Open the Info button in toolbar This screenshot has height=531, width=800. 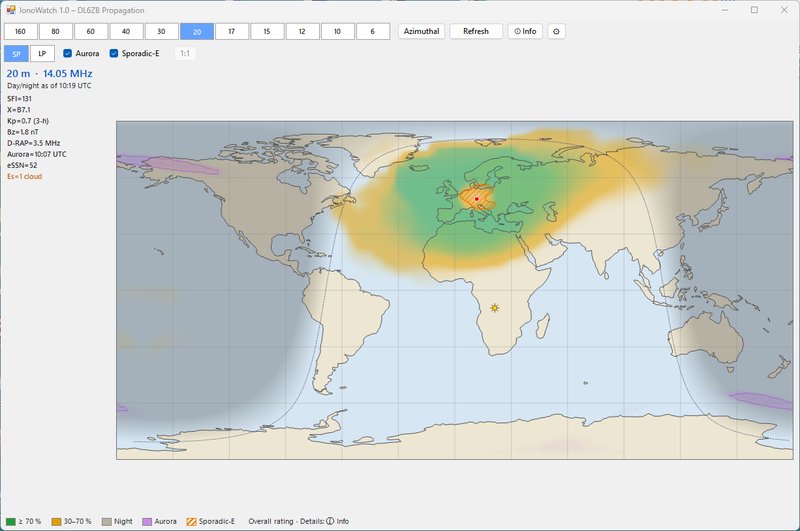(525, 31)
